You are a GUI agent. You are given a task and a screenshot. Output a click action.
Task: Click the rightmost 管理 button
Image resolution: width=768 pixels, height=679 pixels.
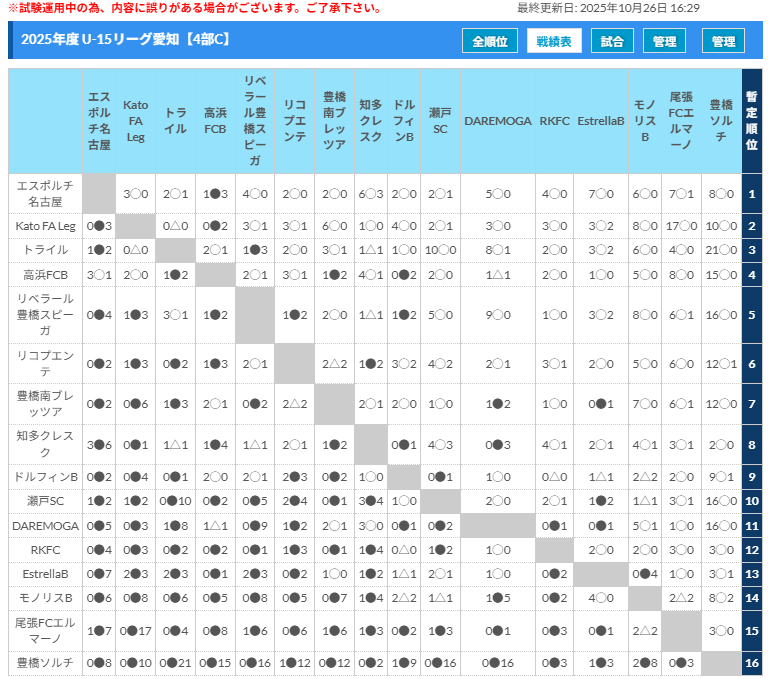(723, 41)
